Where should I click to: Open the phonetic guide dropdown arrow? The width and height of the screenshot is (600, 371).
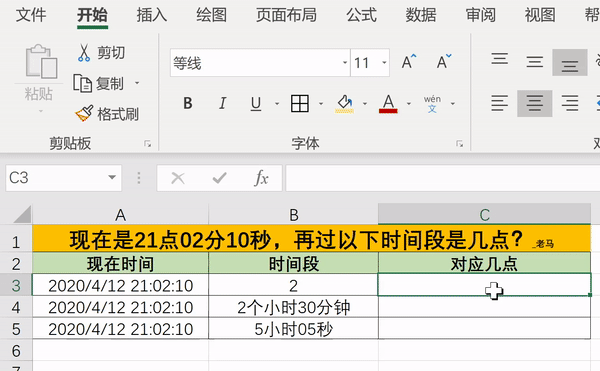(x=453, y=104)
